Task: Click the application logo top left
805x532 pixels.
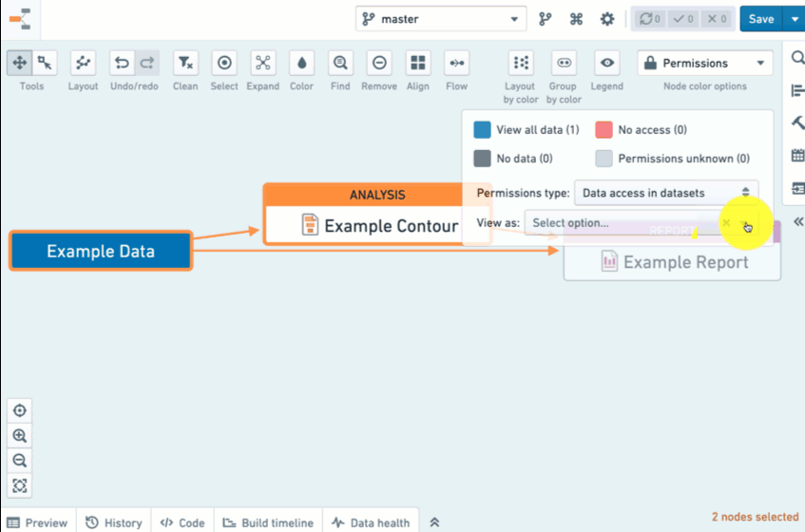Action: [20, 19]
